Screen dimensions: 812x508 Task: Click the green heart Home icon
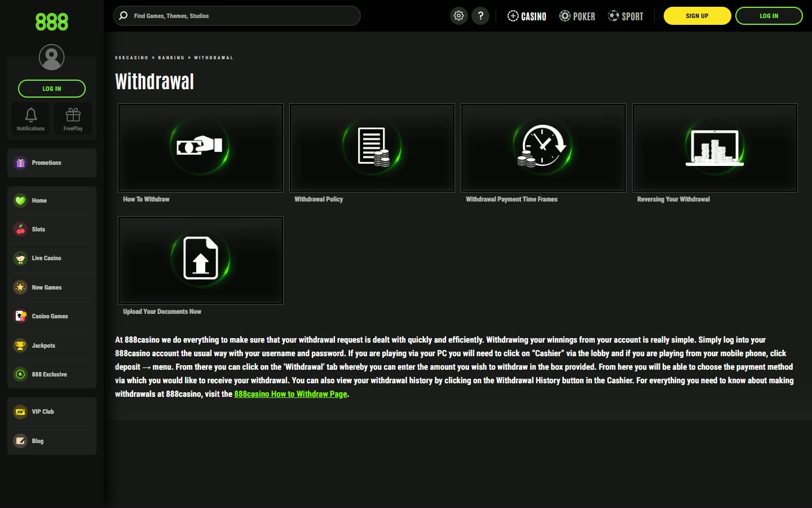(20, 200)
